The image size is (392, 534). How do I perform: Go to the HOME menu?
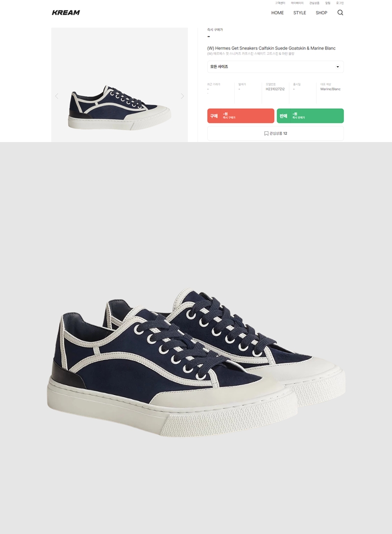click(277, 13)
